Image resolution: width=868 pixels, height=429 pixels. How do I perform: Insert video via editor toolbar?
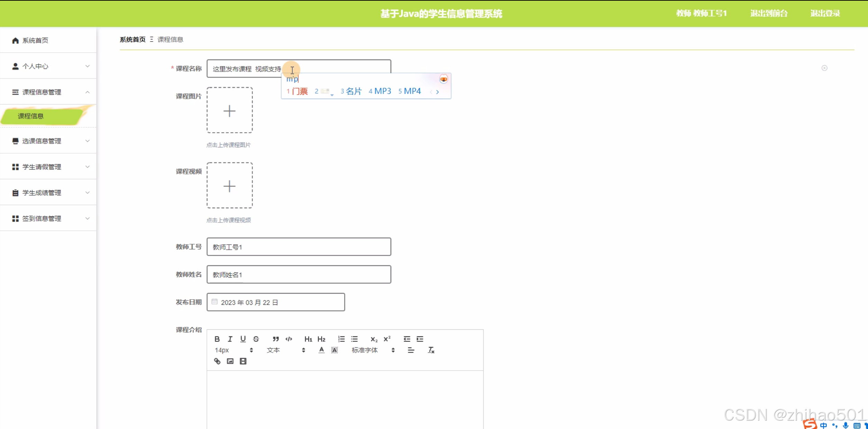(243, 361)
